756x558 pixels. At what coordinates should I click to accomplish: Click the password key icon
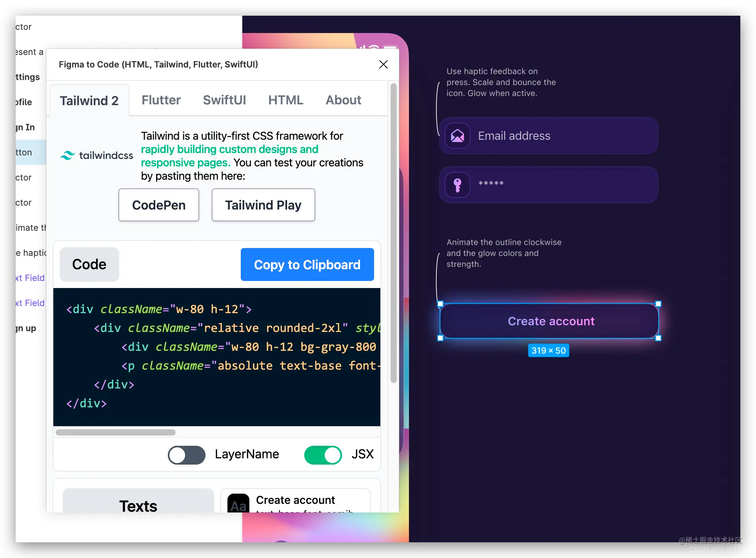pyautogui.click(x=457, y=185)
